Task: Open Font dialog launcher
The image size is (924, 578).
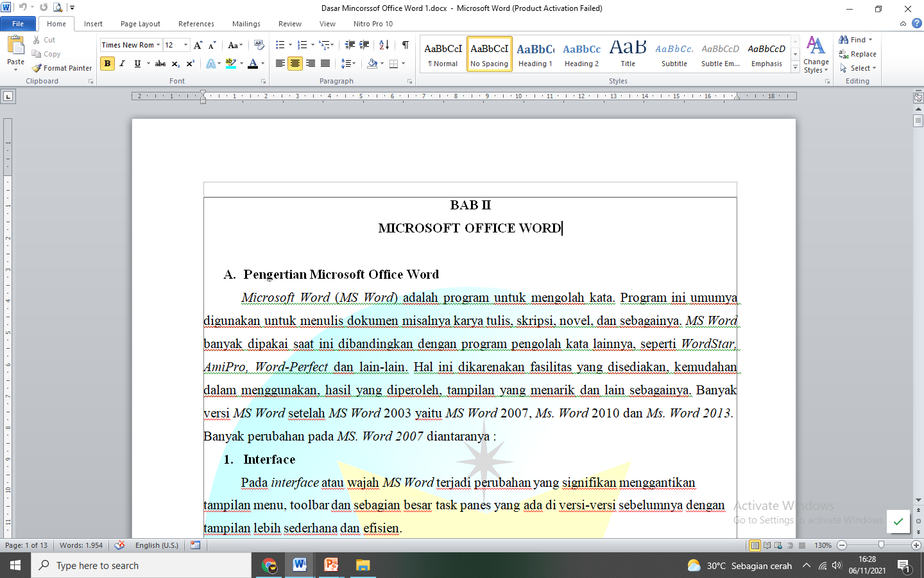Action: tap(263, 82)
